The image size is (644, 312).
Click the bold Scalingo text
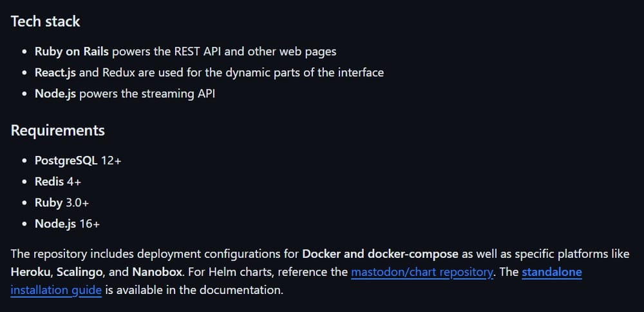(x=81, y=272)
